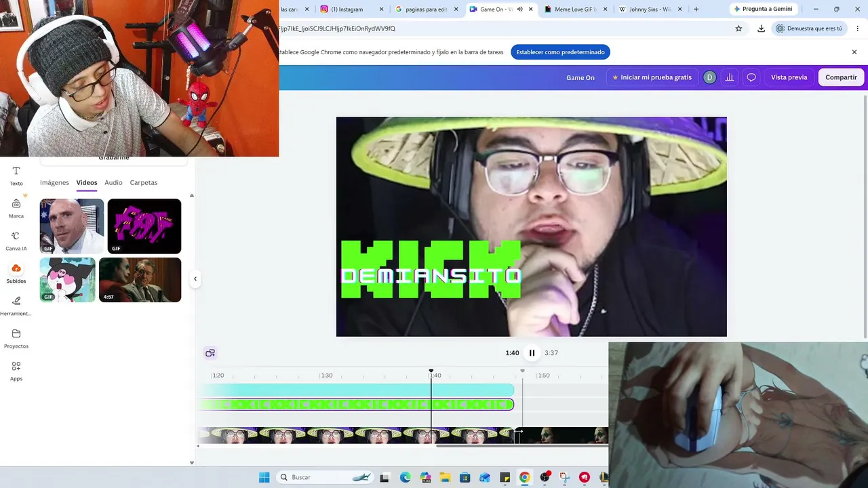Select the 4:57 video thumbnail
868x488 pixels.
click(140, 280)
